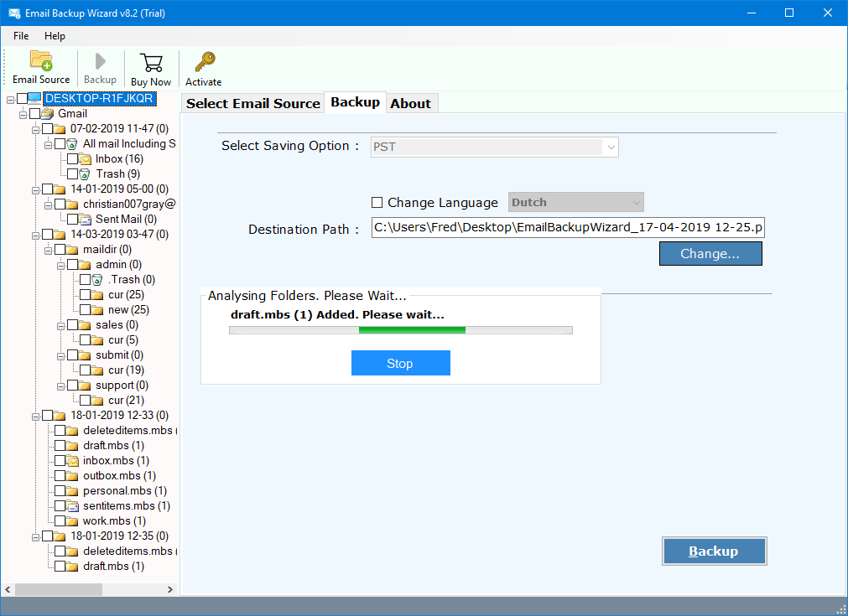Open the Email Source toolbar icon
This screenshot has width=848, height=616.
41,60
